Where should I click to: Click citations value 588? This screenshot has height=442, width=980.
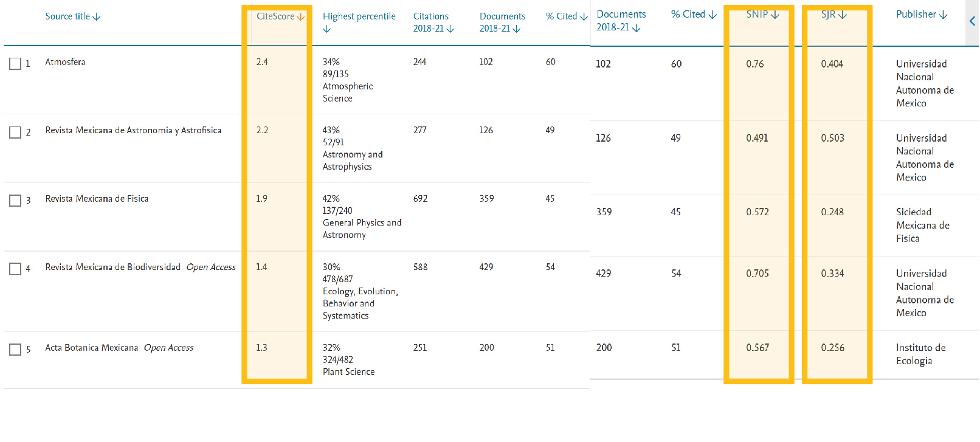click(420, 267)
